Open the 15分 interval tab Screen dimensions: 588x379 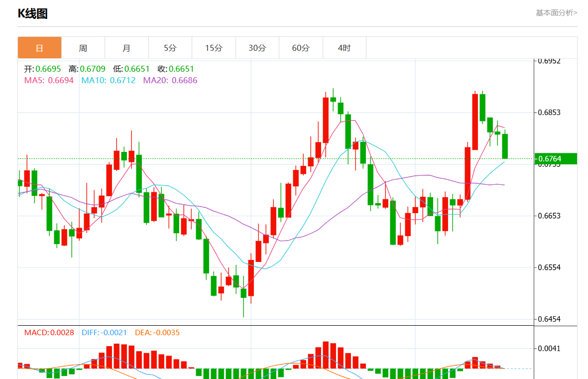(x=214, y=48)
